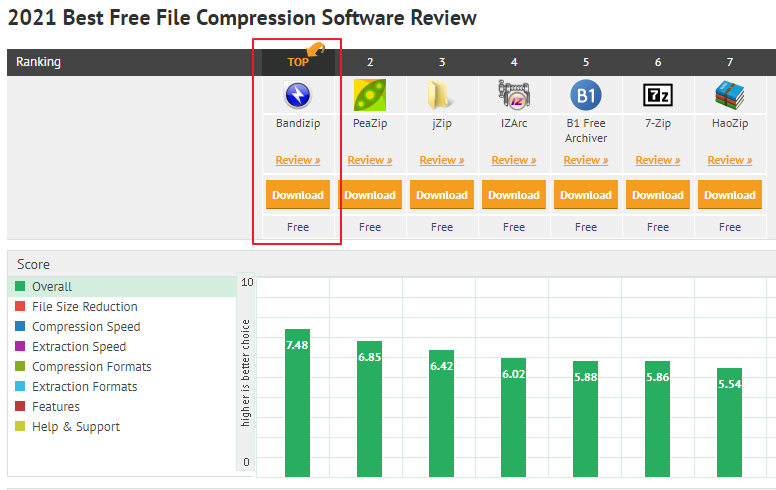
Task: Open the B1 Free Archiver Review link
Action: point(586,160)
